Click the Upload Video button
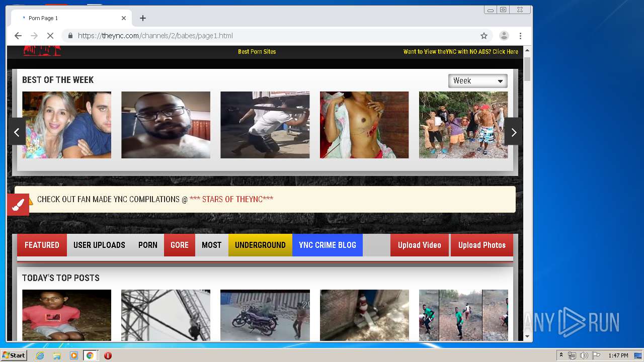The image size is (644, 362). [x=420, y=245]
